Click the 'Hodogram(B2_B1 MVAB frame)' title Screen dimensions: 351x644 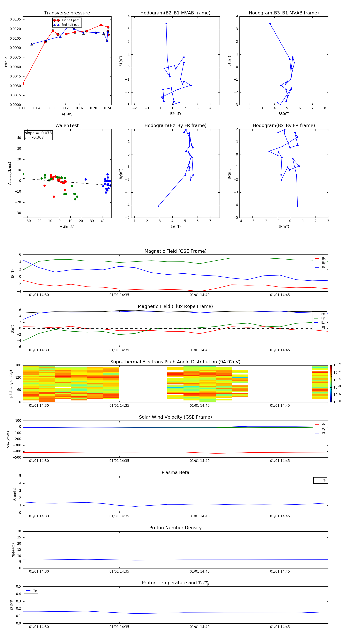pyautogui.click(x=175, y=13)
